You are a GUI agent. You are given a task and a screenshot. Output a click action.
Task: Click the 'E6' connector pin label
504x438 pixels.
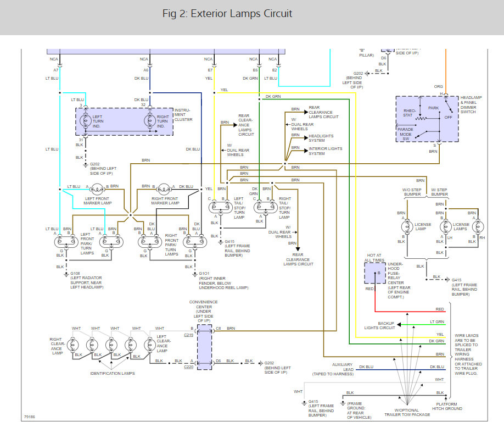click(x=255, y=70)
